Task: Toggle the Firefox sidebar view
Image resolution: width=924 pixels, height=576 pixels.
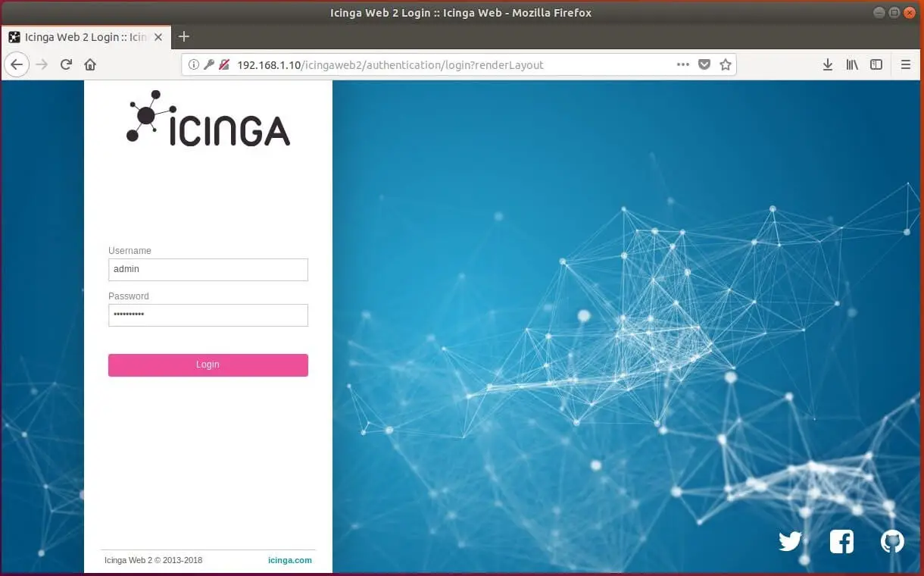Action: coord(876,64)
